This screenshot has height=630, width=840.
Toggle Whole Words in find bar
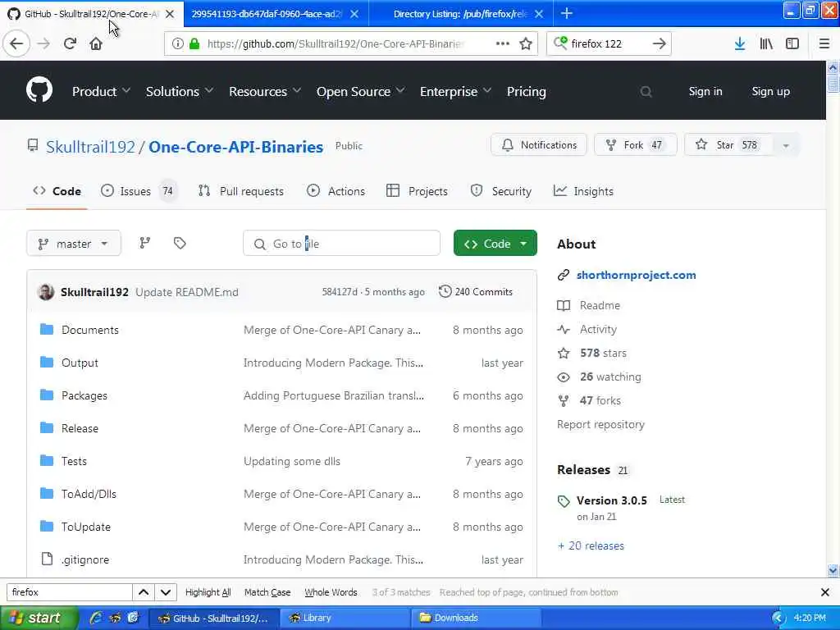pos(331,592)
